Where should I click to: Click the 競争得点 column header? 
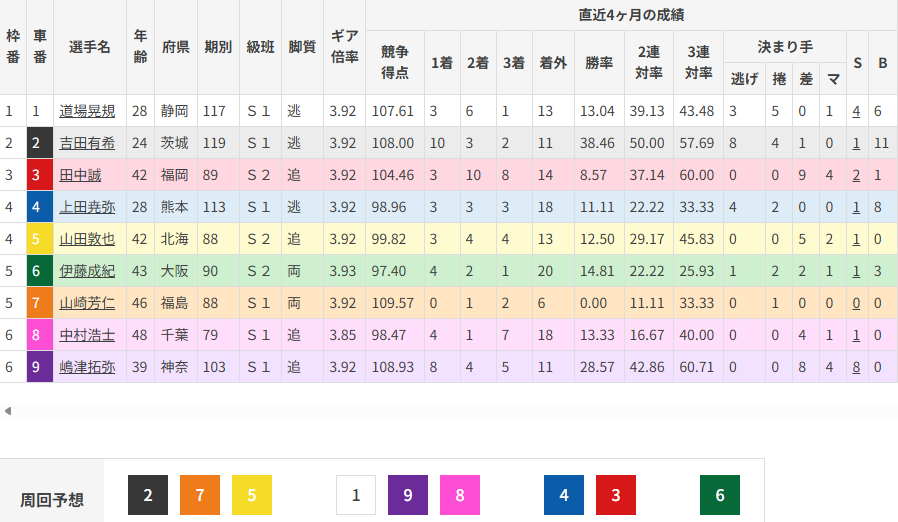pyautogui.click(x=395, y=62)
